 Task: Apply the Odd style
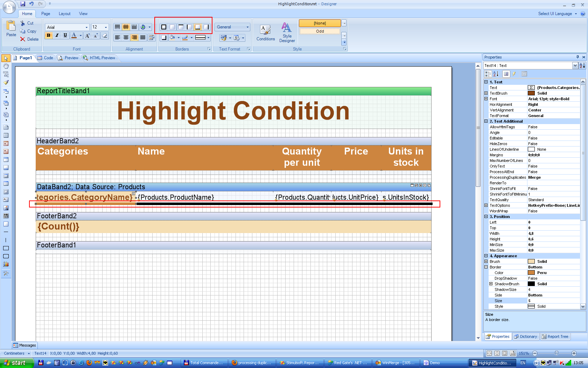(x=320, y=31)
